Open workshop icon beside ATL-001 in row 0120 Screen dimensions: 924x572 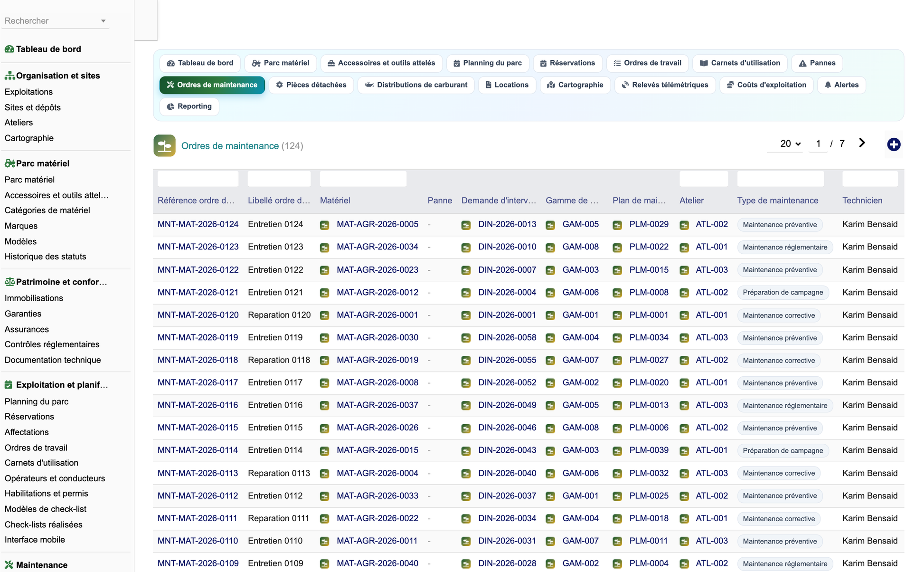pyautogui.click(x=684, y=315)
